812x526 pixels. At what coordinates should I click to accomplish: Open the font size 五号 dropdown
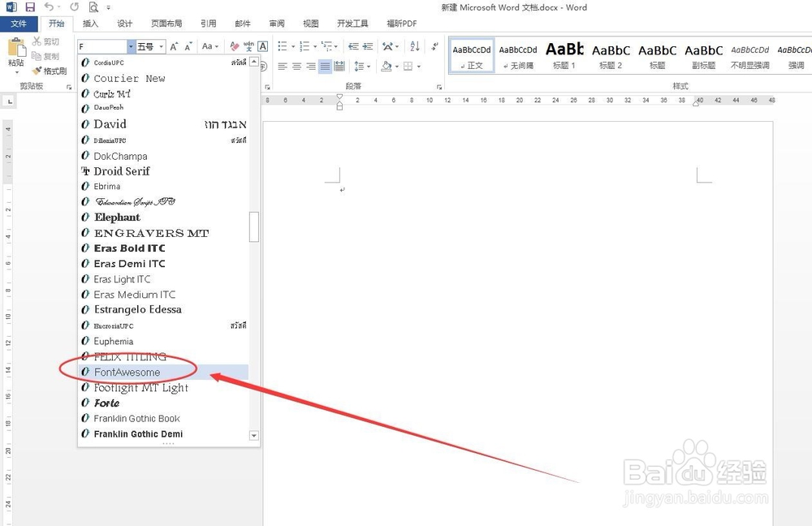[x=161, y=46]
